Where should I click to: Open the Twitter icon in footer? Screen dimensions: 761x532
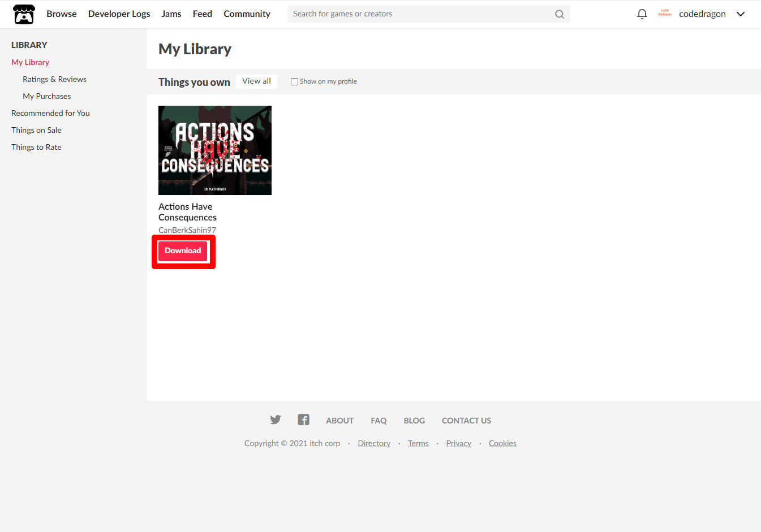tap(276, 419)
